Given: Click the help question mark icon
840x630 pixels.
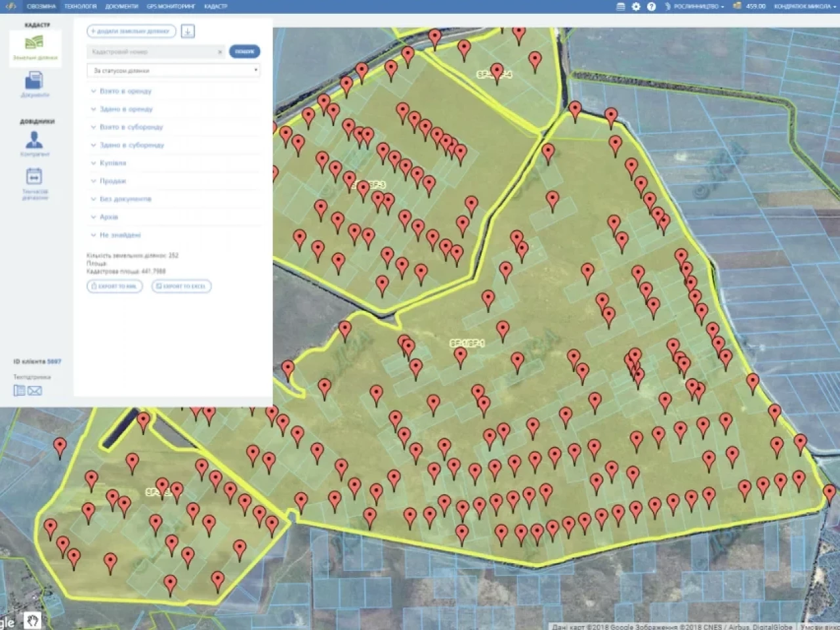Looking at the screenshot, I should tap(651, 7).
